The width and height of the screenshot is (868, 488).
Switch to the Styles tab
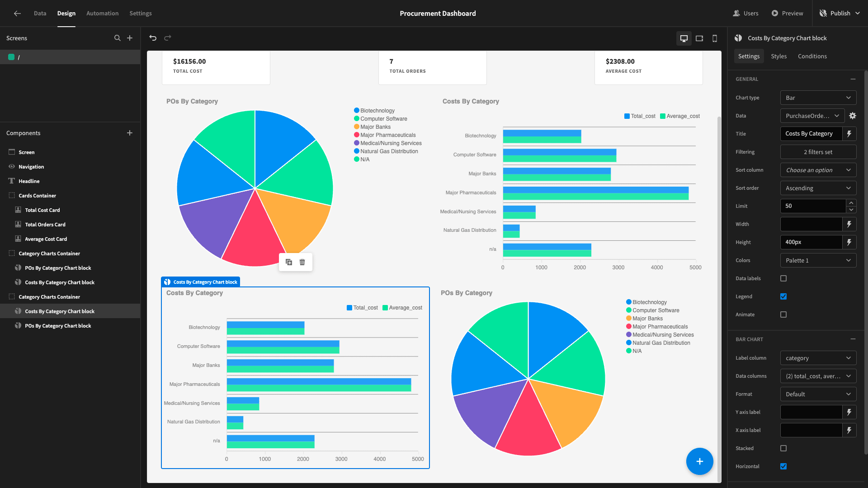[778, 56]
